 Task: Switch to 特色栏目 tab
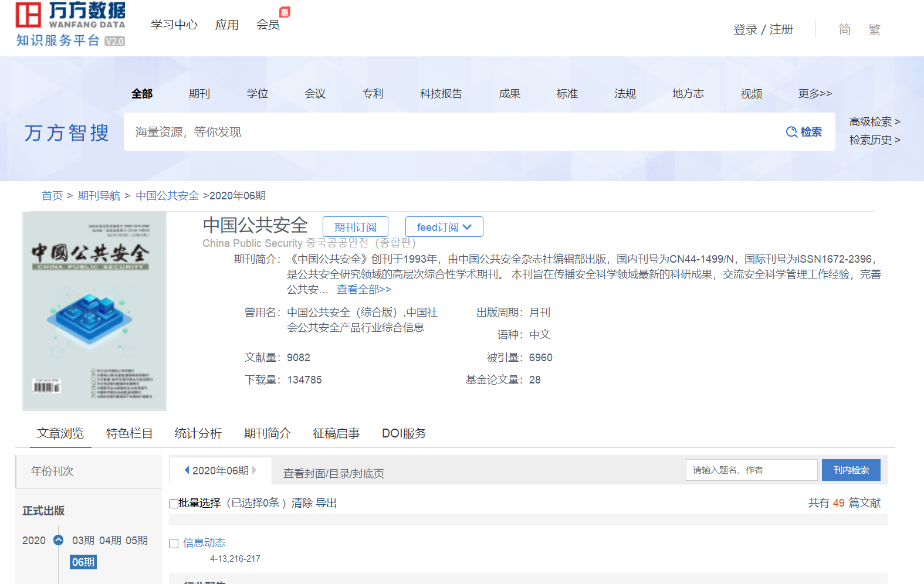pyautogui.click(x=130, y=433)
